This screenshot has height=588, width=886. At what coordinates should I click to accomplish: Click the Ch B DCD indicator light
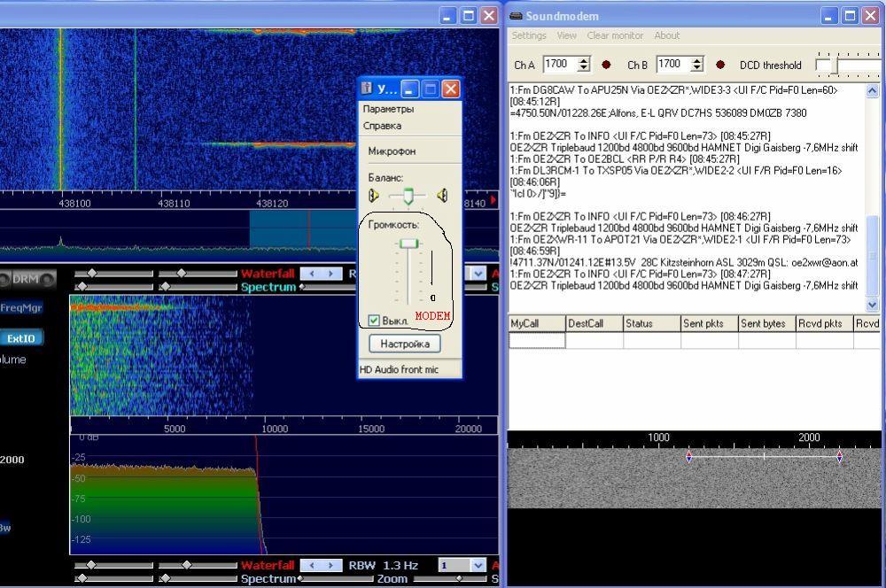[719, 65]
